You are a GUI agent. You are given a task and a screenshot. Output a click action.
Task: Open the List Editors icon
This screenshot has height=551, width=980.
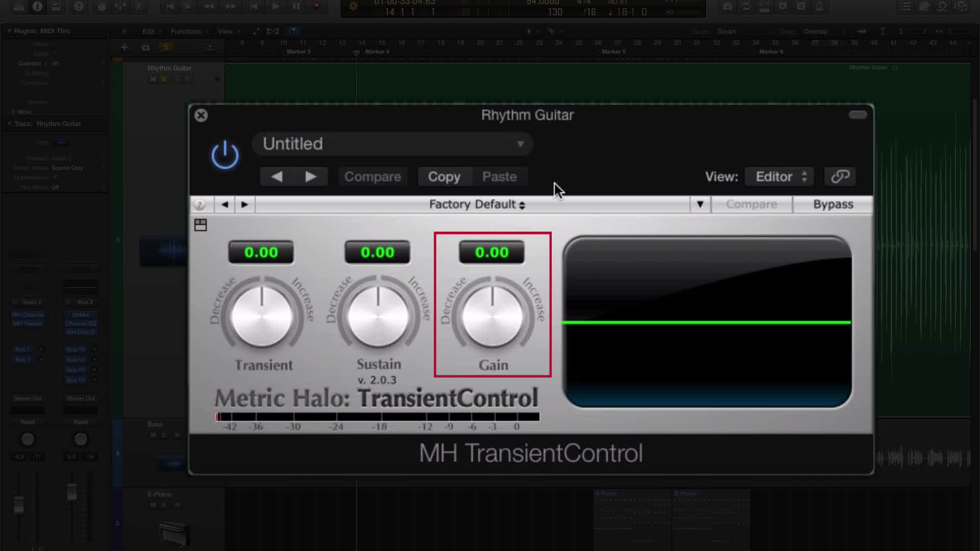[x=905, y=7]
